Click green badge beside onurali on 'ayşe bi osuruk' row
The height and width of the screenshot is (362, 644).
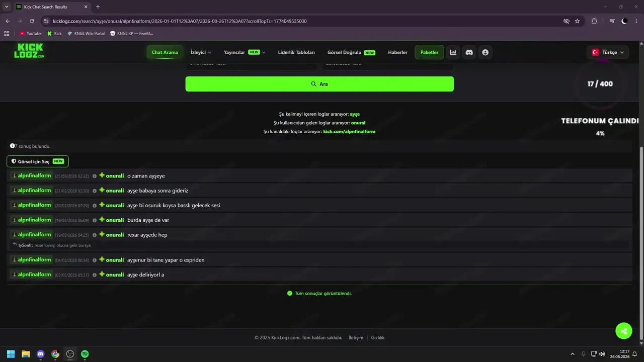coord(102,205)
